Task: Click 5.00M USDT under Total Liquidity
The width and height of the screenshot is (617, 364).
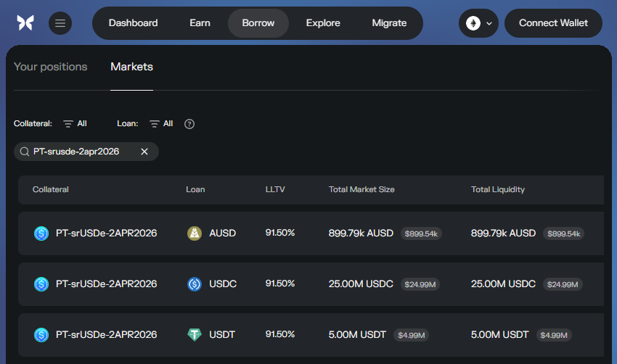Action: tap(499, 334)
